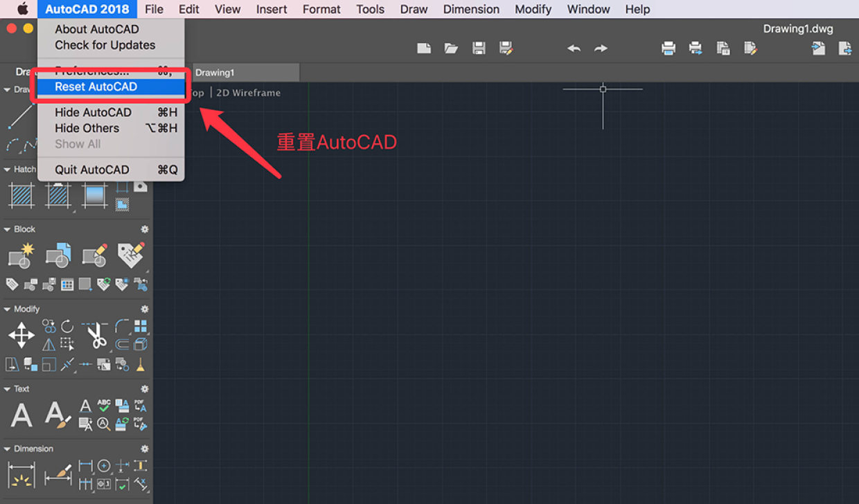This screenshot has width=859, height=504.
Task: Select Hide AutoCAD menu item
Action: click(111, 112)
